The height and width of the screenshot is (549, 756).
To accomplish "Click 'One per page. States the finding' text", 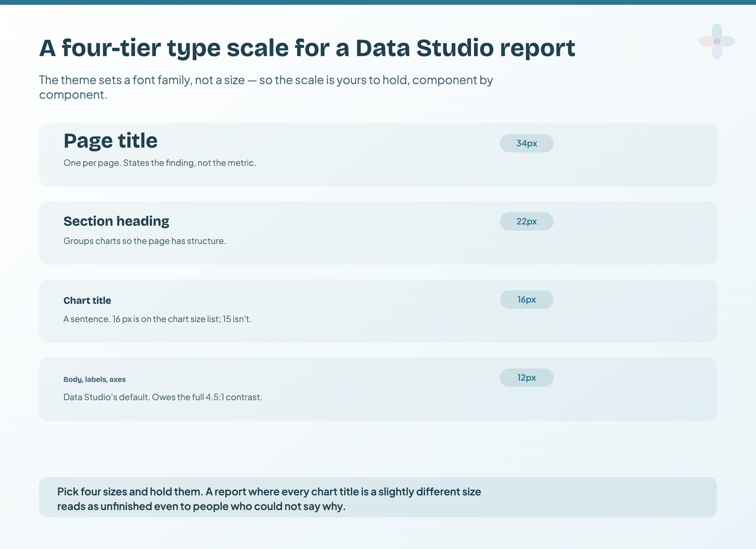I will (160, 163).
